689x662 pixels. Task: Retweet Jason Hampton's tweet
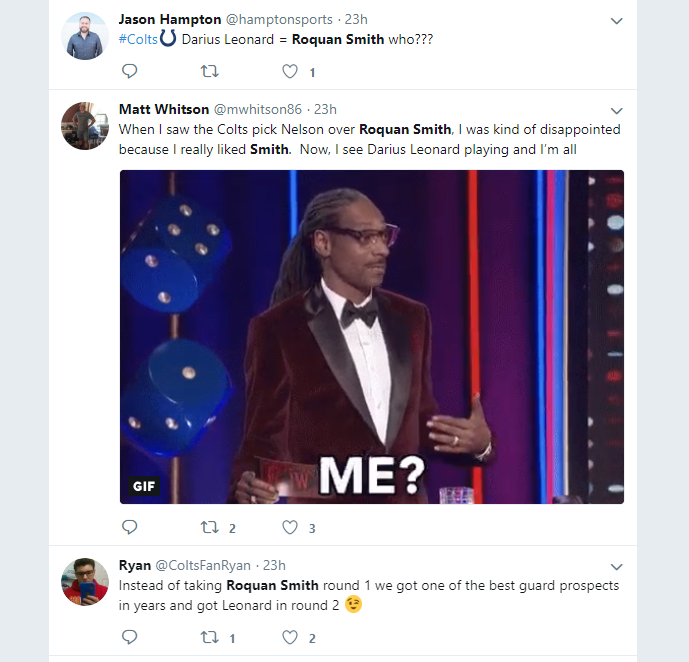point(210,71)
